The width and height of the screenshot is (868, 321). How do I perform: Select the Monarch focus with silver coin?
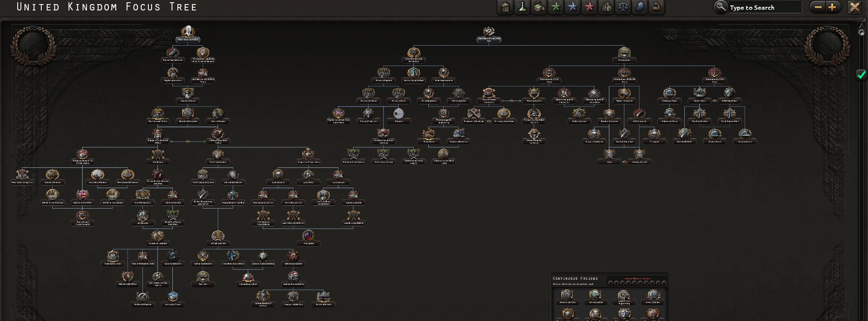pos(398,116)
